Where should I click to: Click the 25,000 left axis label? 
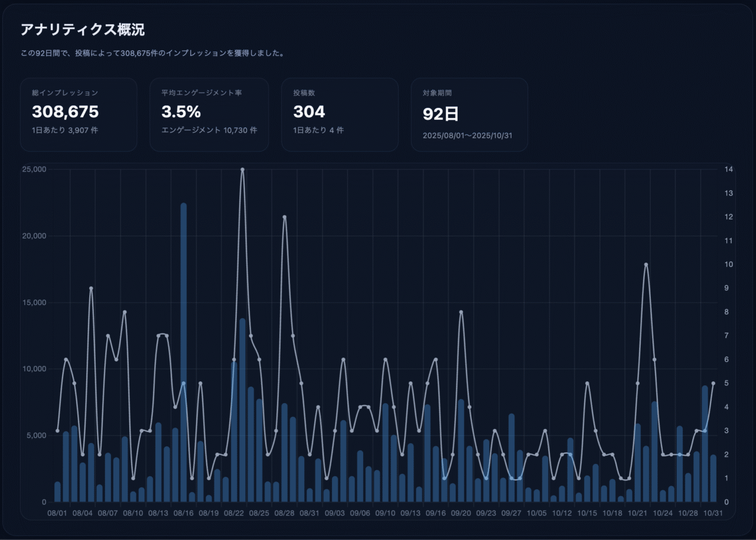point(34,169)
